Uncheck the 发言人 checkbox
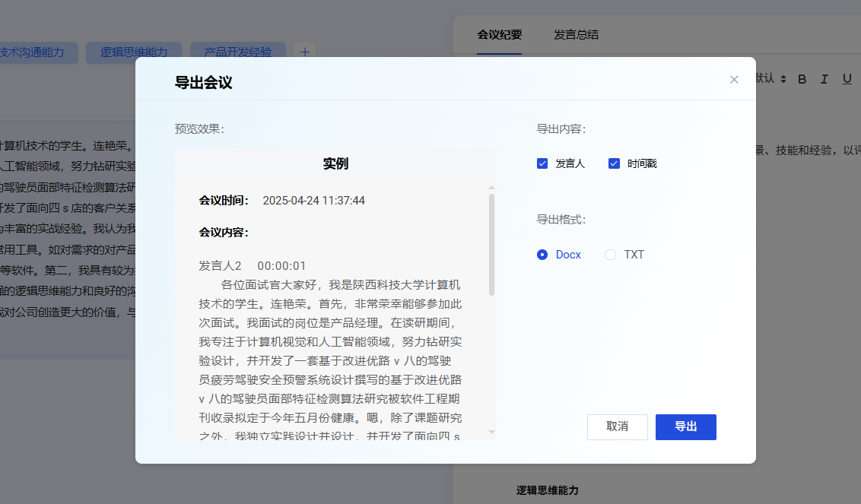Screen dimensions: 861x504 542,163
